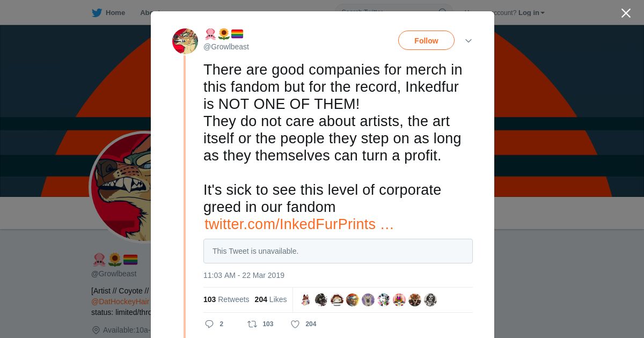Click the retweet arrows icon
The width and height of the screenshot is (644, 338).
coord(252,324)
